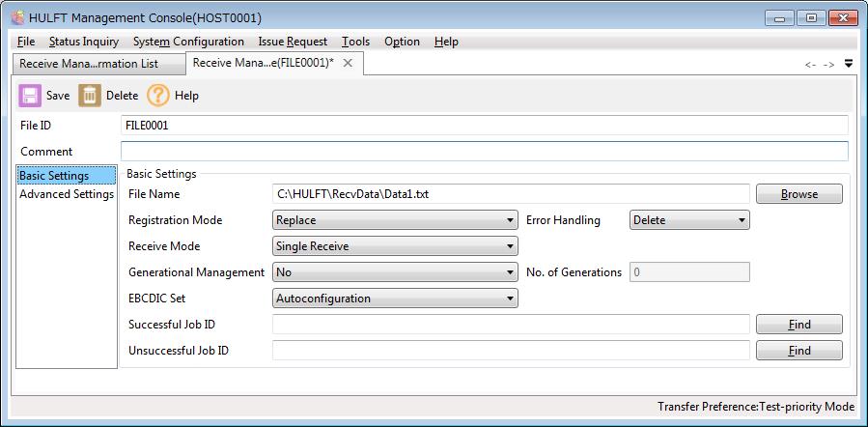Select Advanced Settings in the side list

coord(67,194)
